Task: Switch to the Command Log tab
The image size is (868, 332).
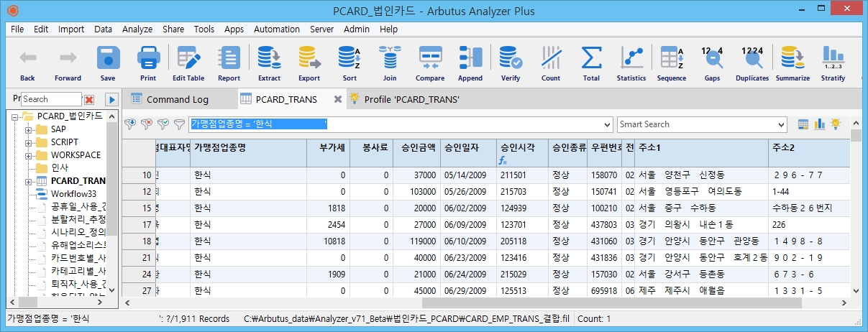Action: click(178, 99)
